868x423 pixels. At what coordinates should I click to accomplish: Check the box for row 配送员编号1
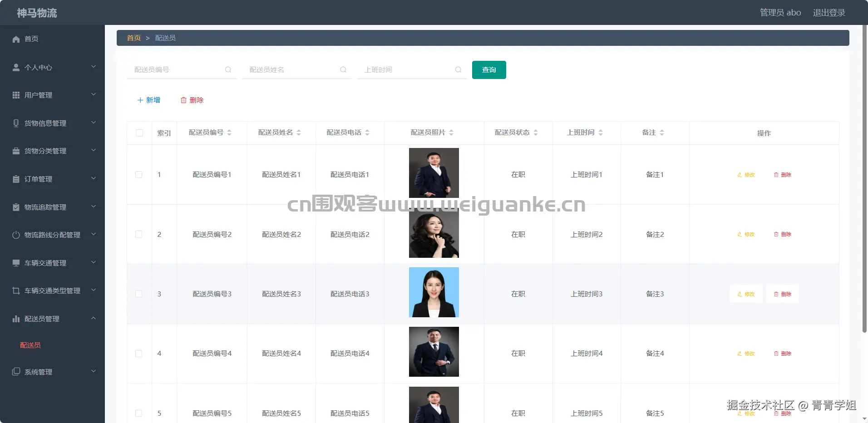click(139, 175)
